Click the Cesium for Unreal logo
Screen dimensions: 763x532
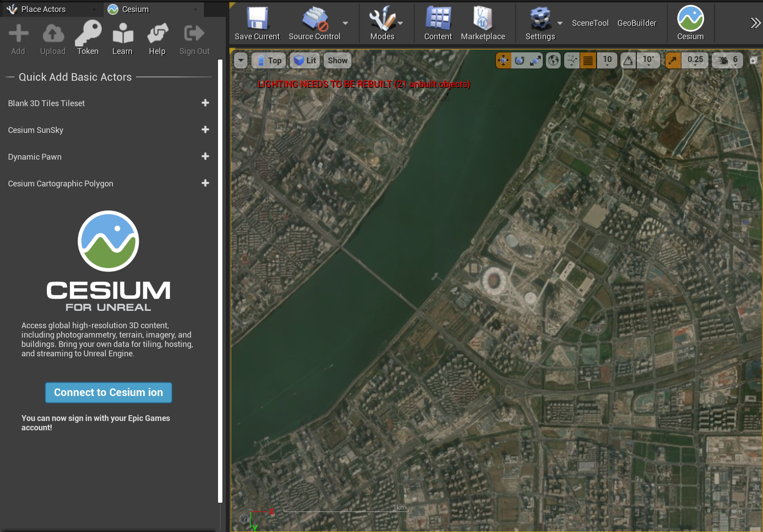pyautogui.click(x=108, y=261)
